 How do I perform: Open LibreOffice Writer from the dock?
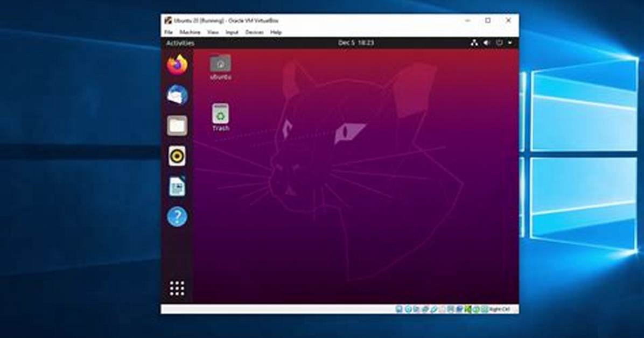pyautogui.click(x=177, y=186)
